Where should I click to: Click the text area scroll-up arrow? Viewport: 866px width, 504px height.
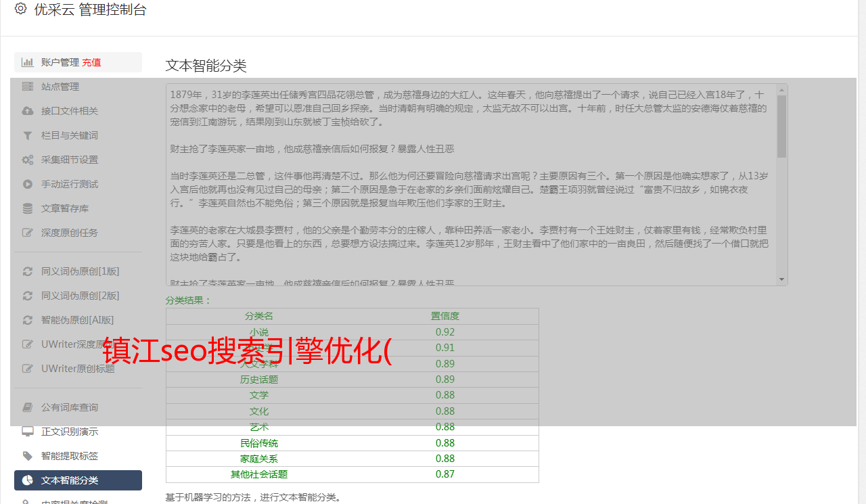tap(782, 89)
